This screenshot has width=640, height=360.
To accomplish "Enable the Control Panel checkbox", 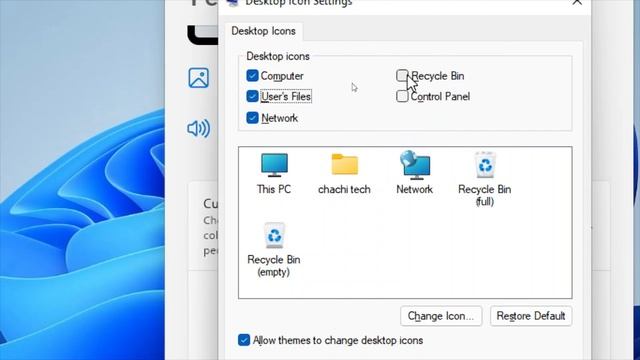I will tap(402, 96).
